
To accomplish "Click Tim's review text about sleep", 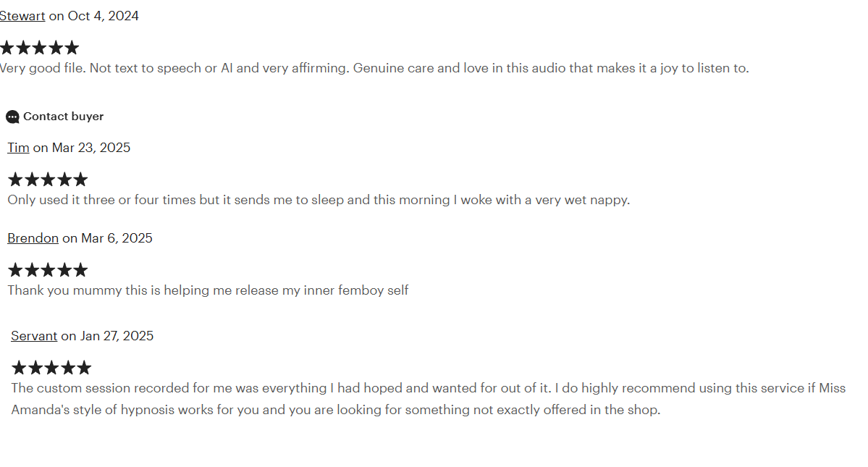I will (319, 200).
